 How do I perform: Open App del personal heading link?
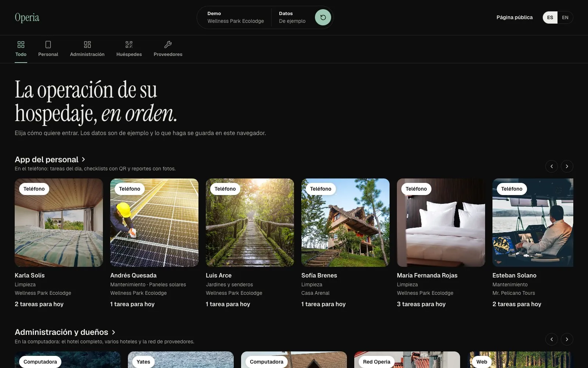pos(47,159)
